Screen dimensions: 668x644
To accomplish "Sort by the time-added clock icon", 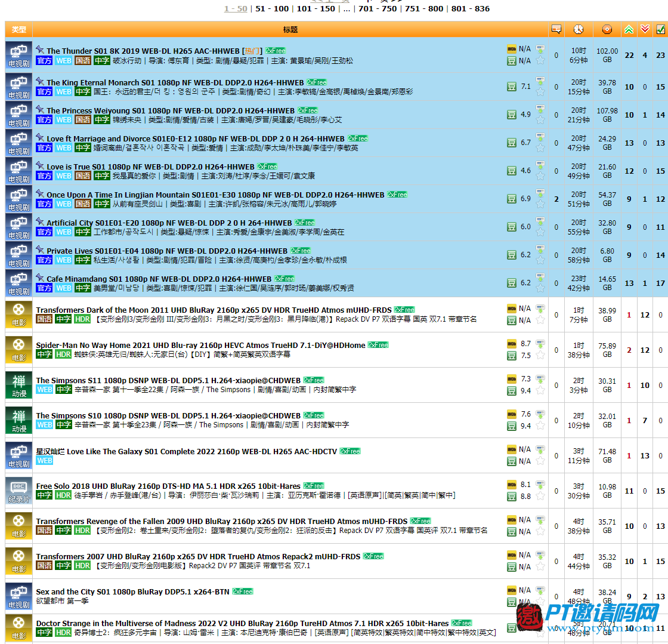I will click(x=578, y=29).
